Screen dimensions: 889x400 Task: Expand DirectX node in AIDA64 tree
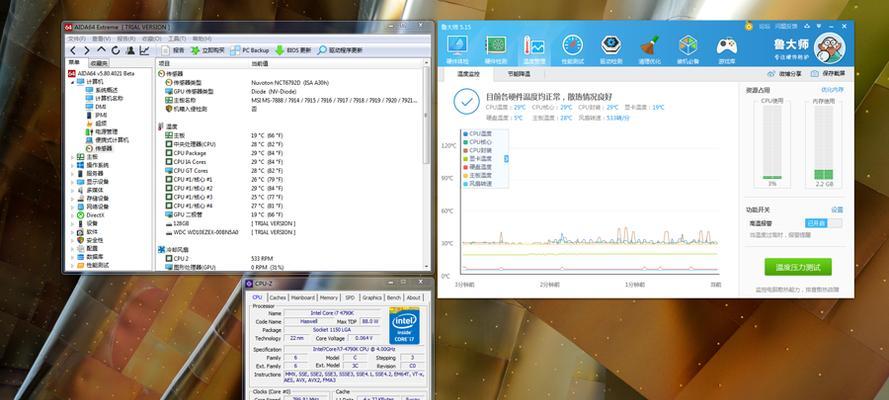tap(73, 215)
